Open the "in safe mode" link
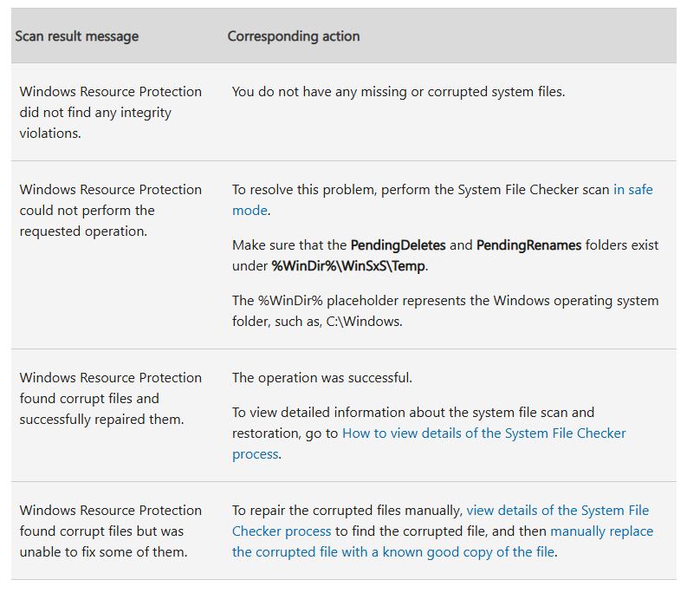Viewport: 700px width, 593px height. coord(632,190)
